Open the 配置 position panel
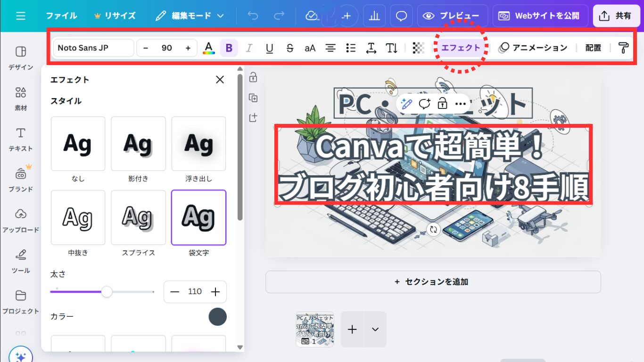 (x=593, y=48)
